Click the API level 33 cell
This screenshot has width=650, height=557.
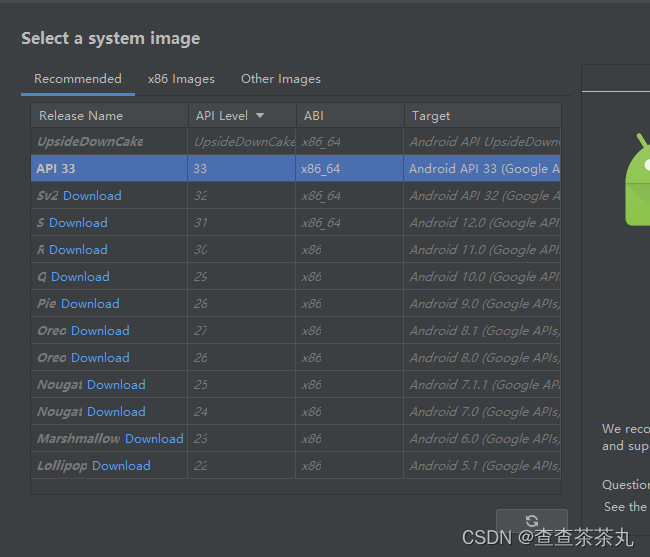(242, 168)
